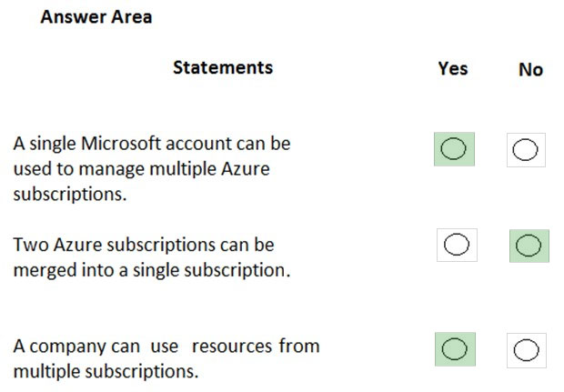Image resolution: width=564 pixels, height=392 pixels.
Task: Mark No for company using multiple subscriptions
Action: 527,350
